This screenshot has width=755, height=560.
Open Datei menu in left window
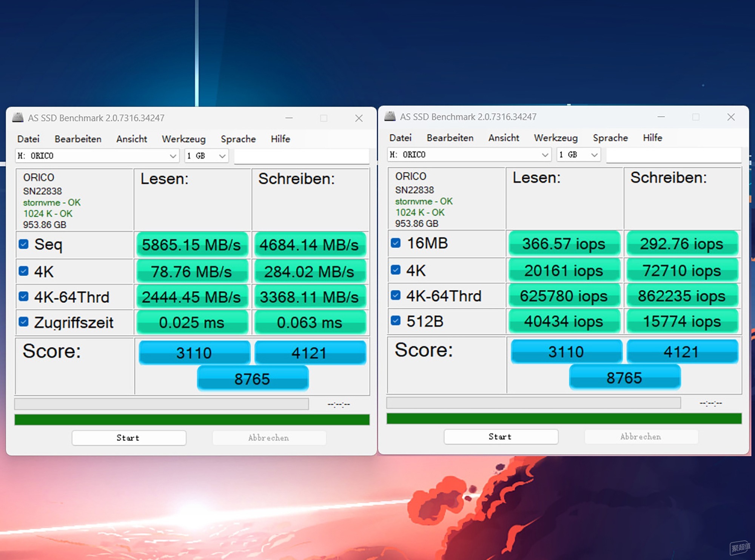coord(28,139)
